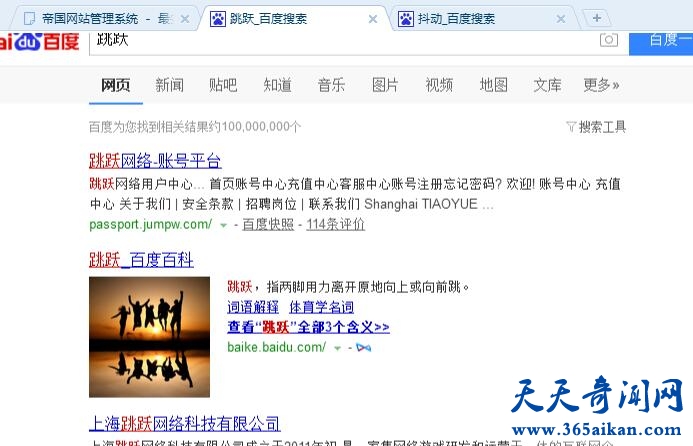693x446 pixels.
Task: Select the 新闻 search category
Action: click(169, 85)
